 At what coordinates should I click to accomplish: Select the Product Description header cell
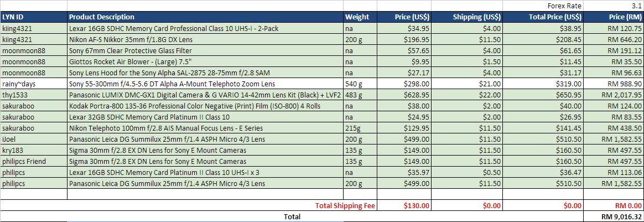(205, 17)
